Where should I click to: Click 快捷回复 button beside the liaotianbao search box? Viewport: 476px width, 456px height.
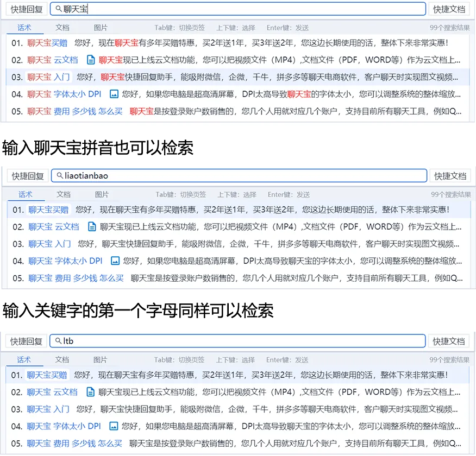click(x=28, y=176)
